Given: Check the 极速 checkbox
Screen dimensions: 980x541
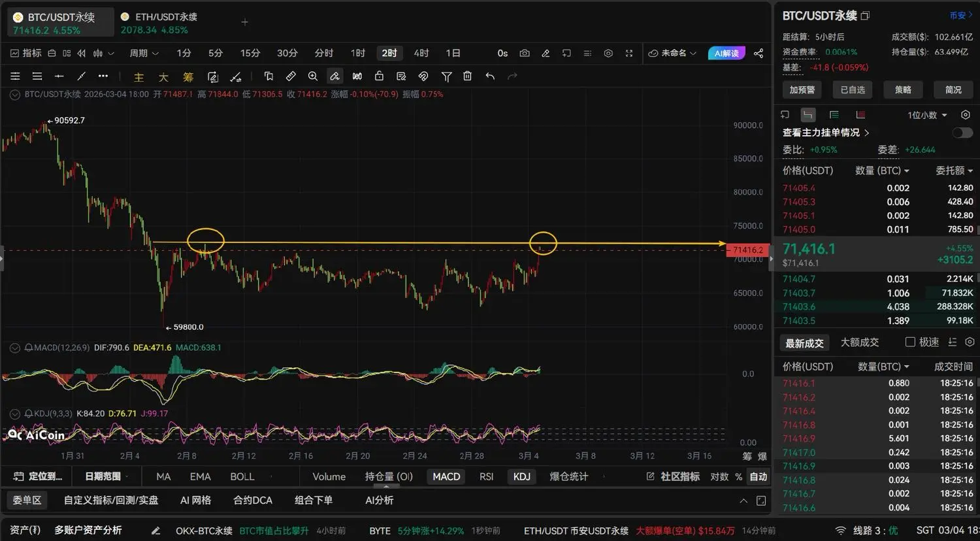Looking at the screenshot, I should click(910, 342).
